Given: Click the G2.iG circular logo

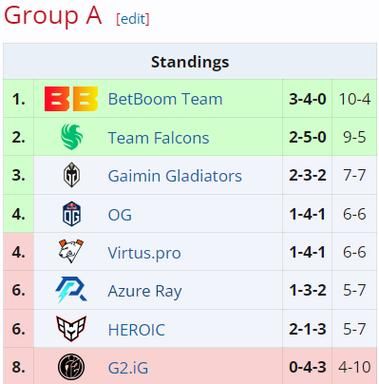Looking at the screenshot, I should pos(71,367).
